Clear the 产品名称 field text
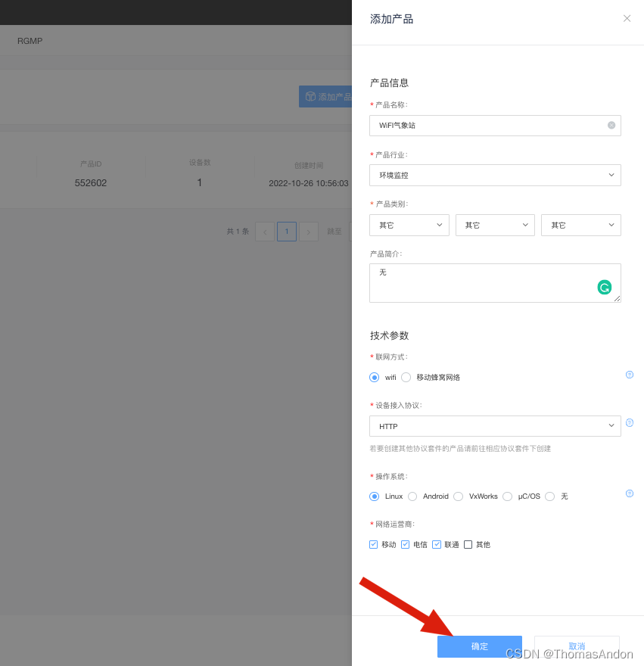 click(x=611, y=126)
